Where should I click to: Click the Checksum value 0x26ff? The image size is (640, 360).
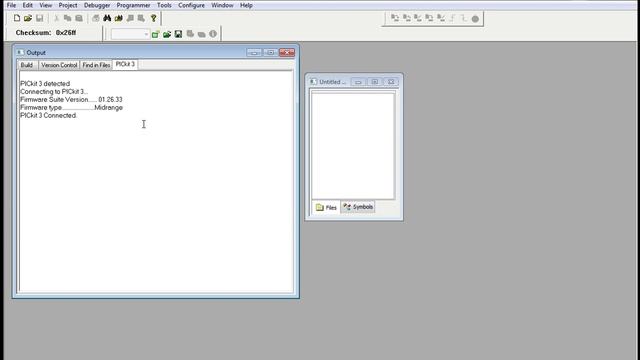click(x=66, y=33)
